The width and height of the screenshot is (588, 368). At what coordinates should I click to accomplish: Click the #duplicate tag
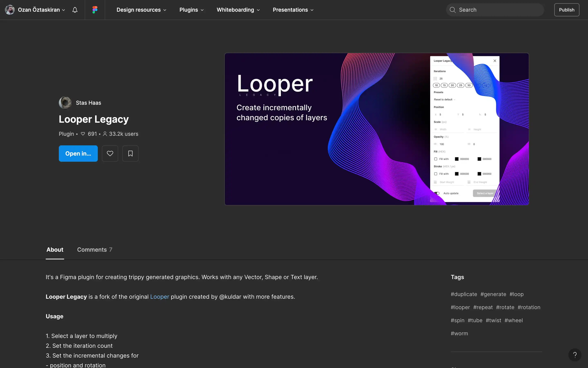[464, 294]
